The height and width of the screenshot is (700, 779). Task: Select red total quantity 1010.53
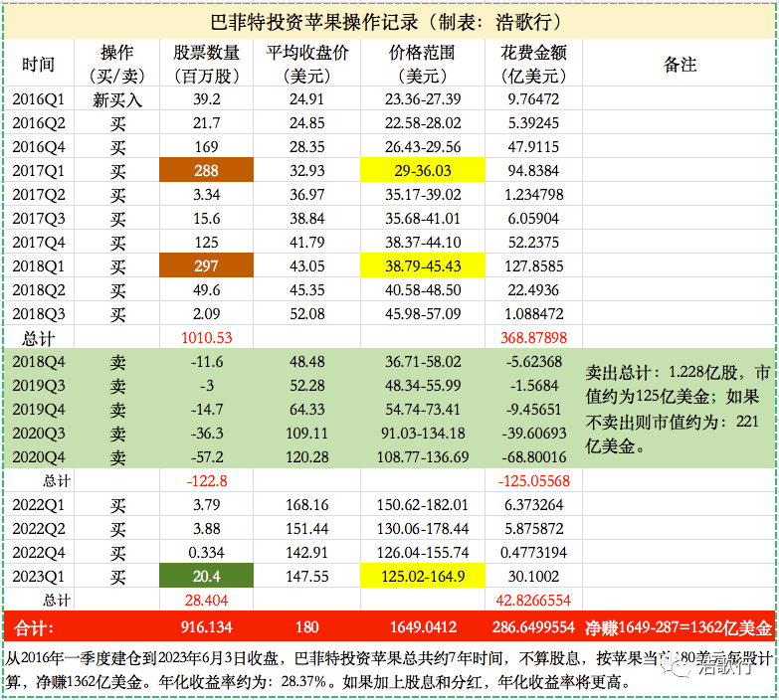pos(206,337)
